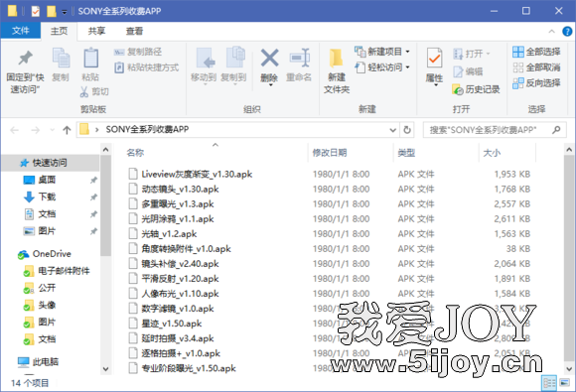Open the recent locations dropdown arrow
The width and height of the screenshot is (576, 392).
pos(52,130)
